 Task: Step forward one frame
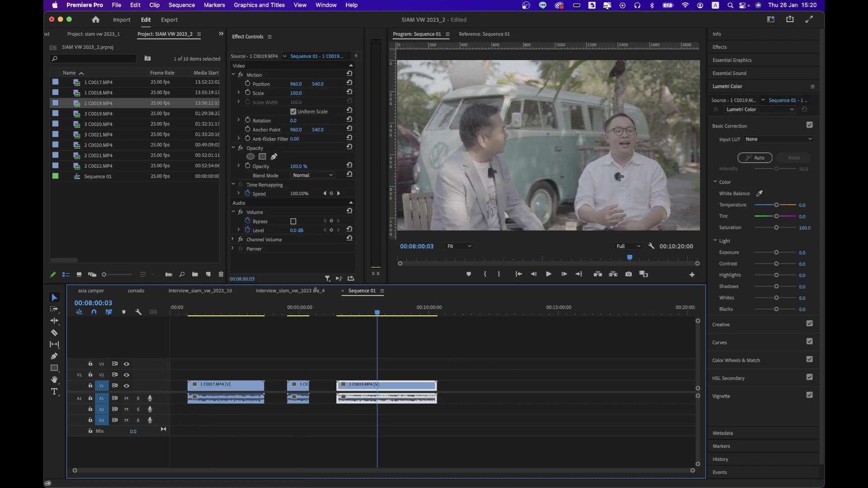coord(564,274)
